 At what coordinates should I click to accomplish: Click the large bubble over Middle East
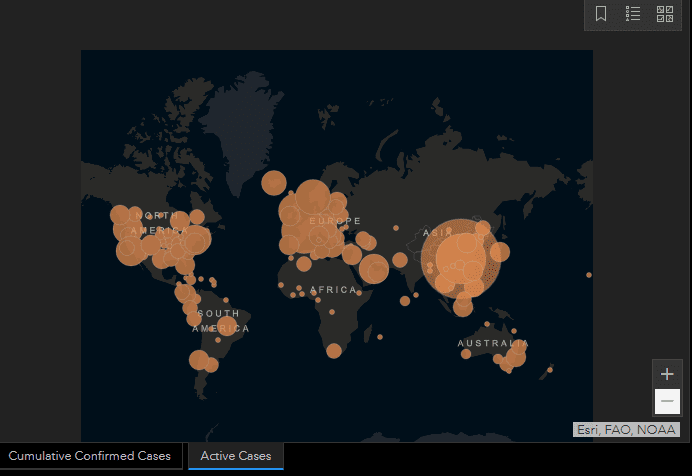click(x=374, y=268)
